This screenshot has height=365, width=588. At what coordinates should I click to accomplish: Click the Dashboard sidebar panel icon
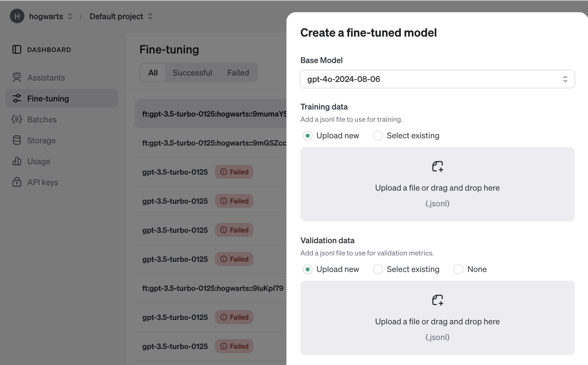[17, 49]
